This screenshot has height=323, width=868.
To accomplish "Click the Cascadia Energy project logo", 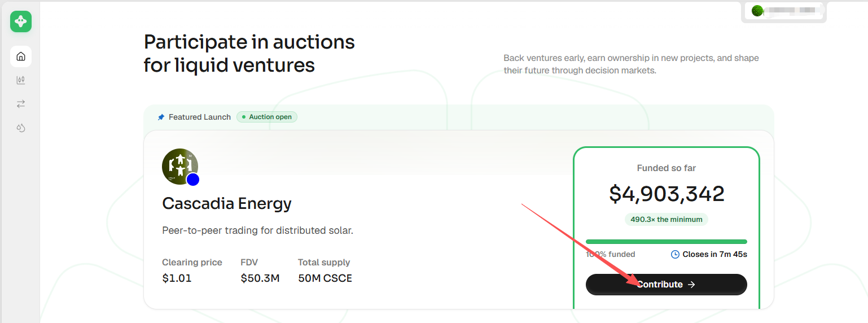I will [180, 167].
